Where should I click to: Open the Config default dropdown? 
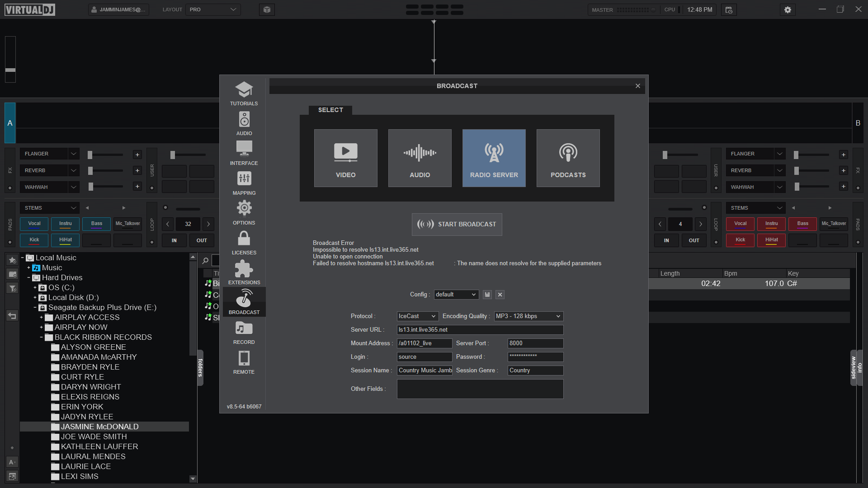[x=456, y=295]
